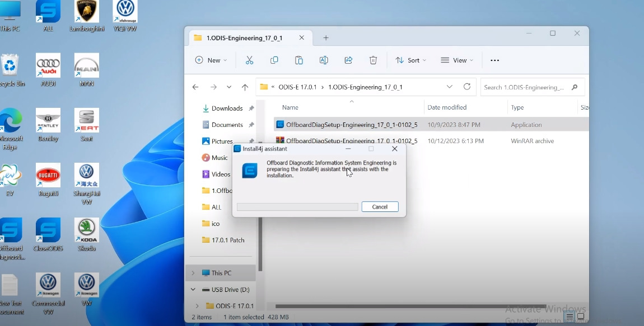Viewport: 644px width, 326px height.
Task: Click the search box for 1.ODIS-Engineering
Action: click(x=524, y=87)
